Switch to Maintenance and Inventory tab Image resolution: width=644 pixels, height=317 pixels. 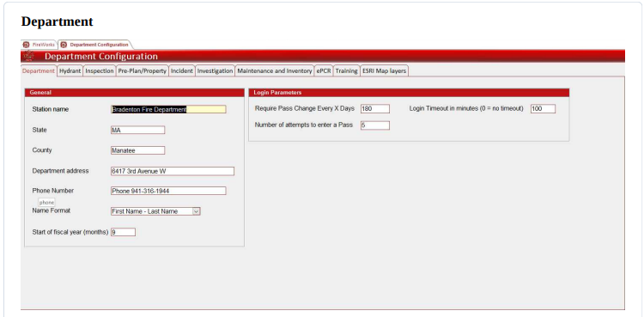click(275, 71)
